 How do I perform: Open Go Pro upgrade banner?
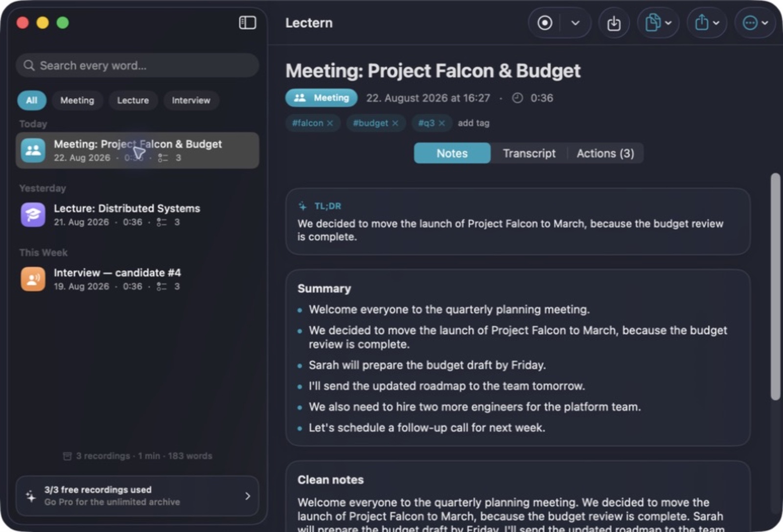click(138, 496)
